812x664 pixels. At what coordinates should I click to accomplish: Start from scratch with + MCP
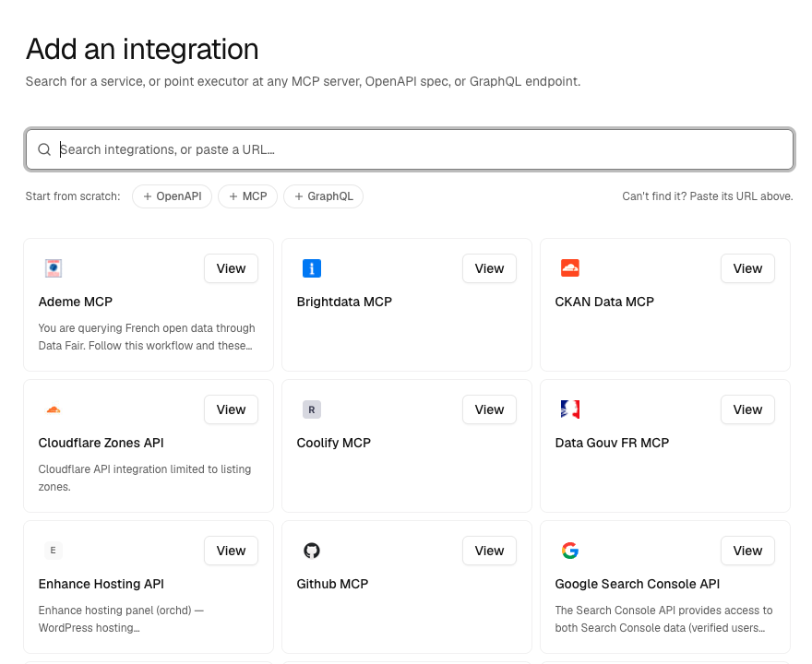pos(247,196)
